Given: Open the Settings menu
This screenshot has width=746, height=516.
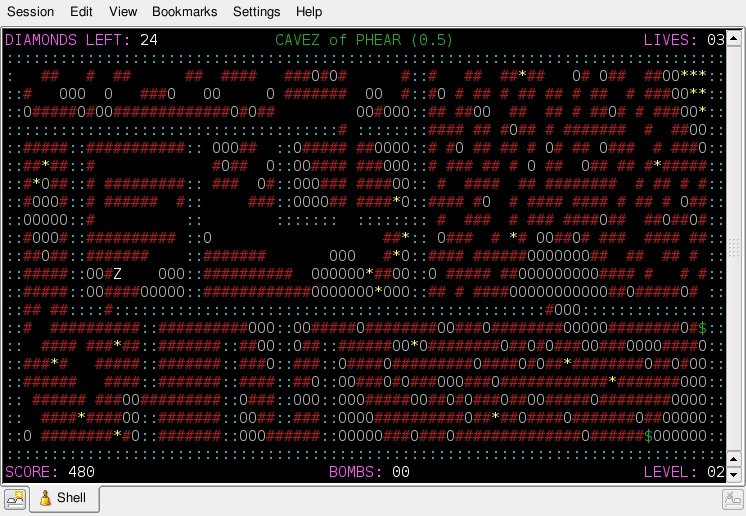Looking at the screenshot, I should (257, 12).
